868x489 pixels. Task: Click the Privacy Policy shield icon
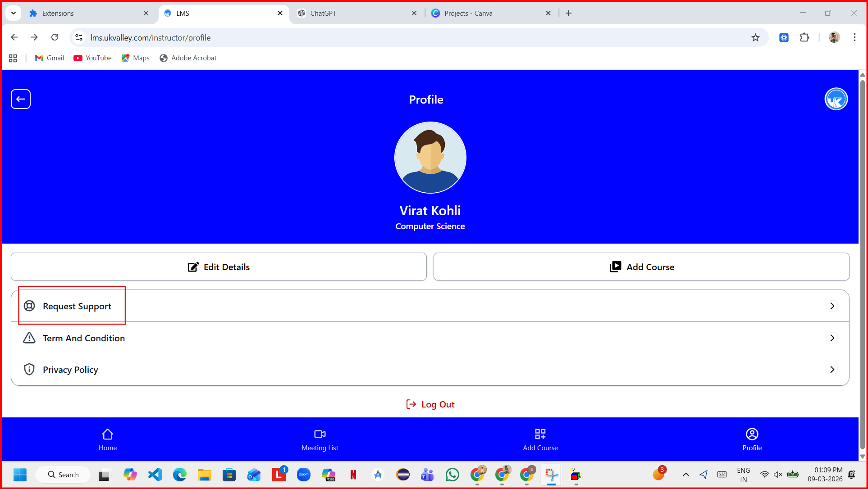[29, 370]
